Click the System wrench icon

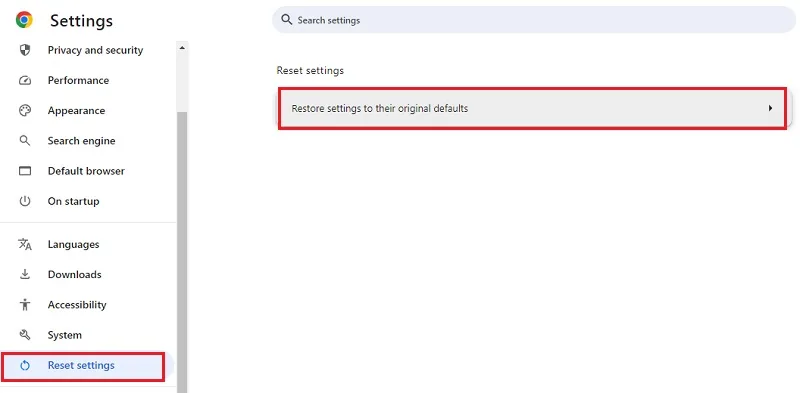point(24,335)
